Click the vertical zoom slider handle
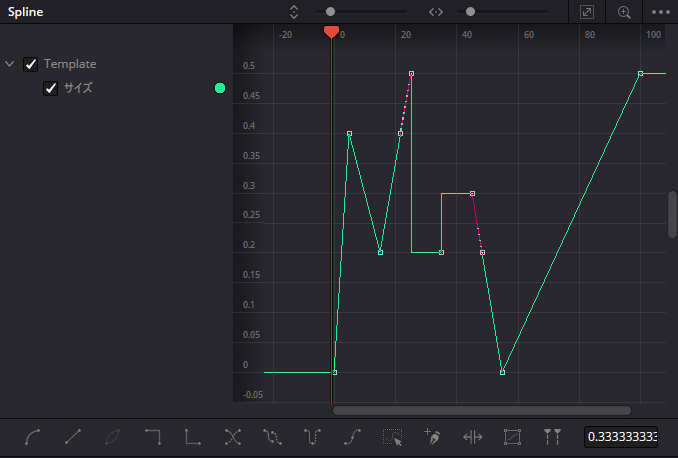Image resolution: width=678 pixels, height=458 pixels. click(x=330, y=12)
